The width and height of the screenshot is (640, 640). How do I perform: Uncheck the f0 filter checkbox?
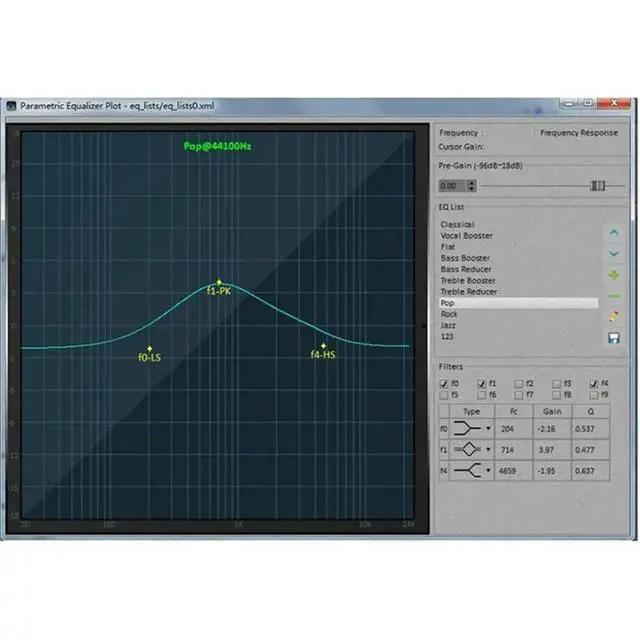(x=444, y=383)
